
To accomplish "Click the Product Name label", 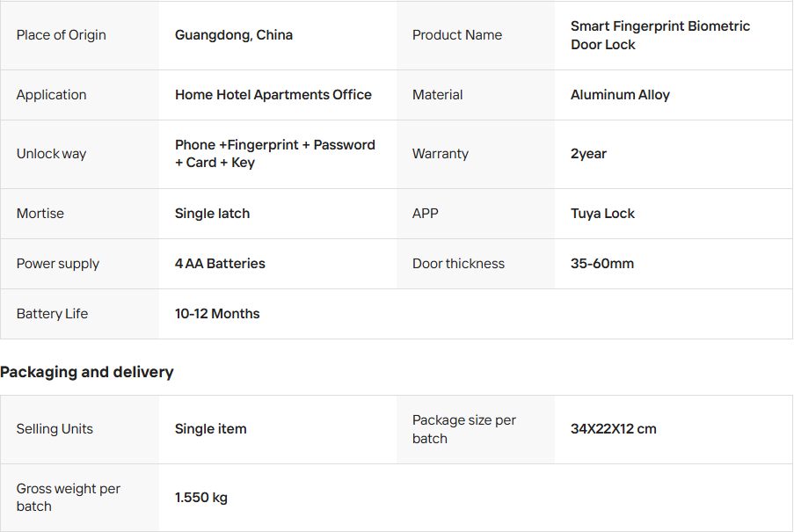I will pos(456,35).
